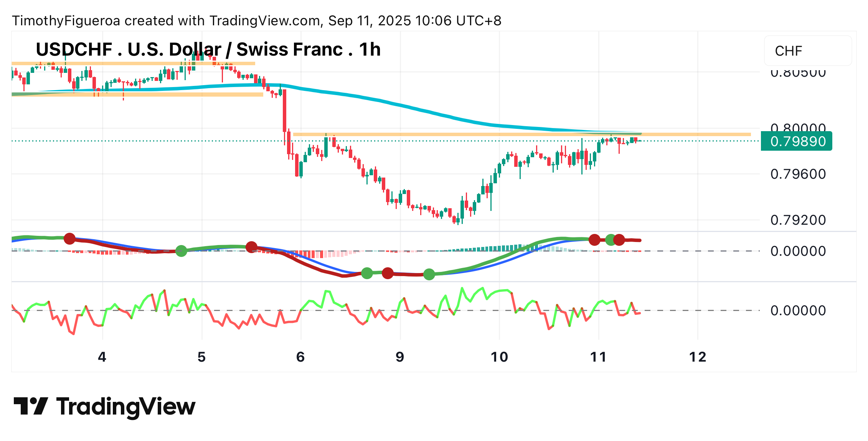Click the USDCHF chart title text
This screenshot has width=868, height=441.
[x=208, y=49]
